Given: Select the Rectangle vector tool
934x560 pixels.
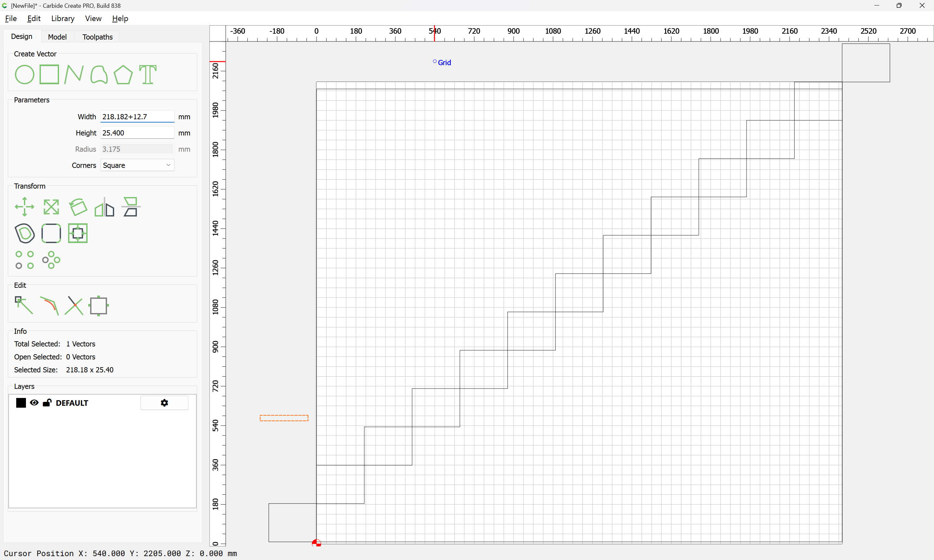Looking at the screenshot, I should pos(49,74).
